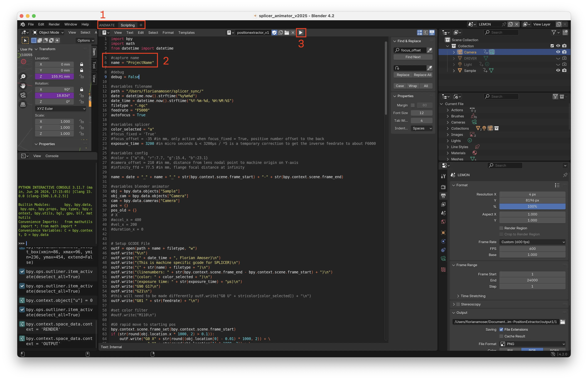588x380 pixels.
Task: Uncheck the File Extensions checkbox
Action: [x=501, y=330]
